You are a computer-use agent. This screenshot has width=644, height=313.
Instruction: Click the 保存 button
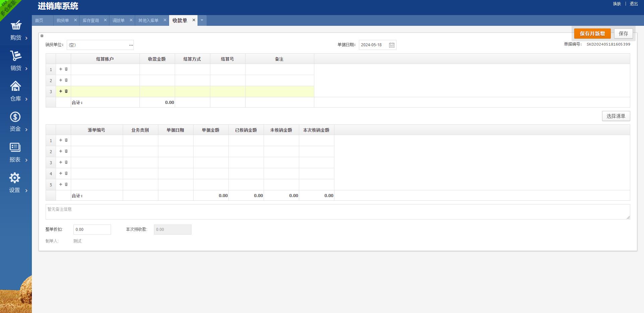624,34
